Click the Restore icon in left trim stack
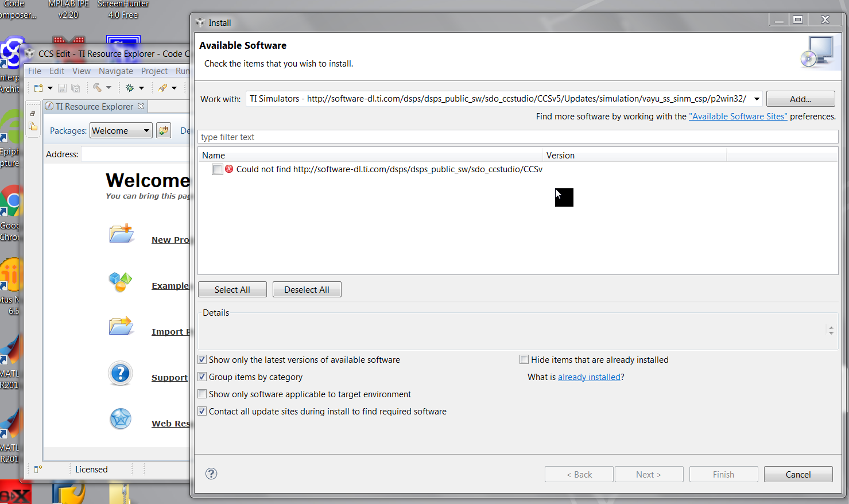The height and width of the screenshot is (504, 849). pos(33,114)
